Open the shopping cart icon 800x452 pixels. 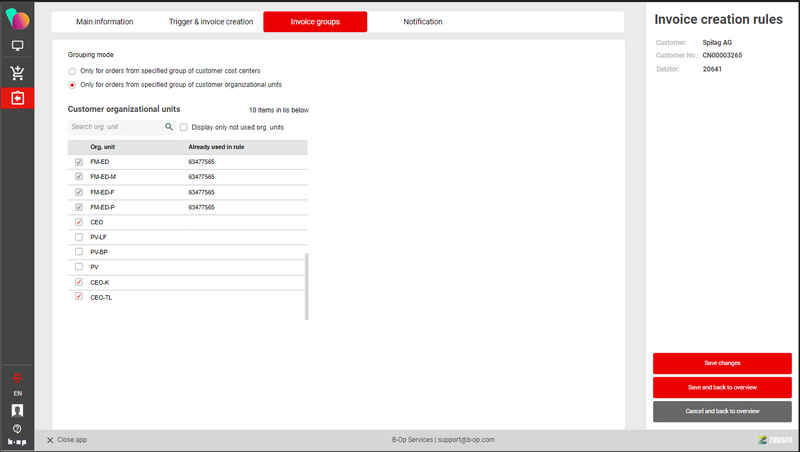(17, 73)
